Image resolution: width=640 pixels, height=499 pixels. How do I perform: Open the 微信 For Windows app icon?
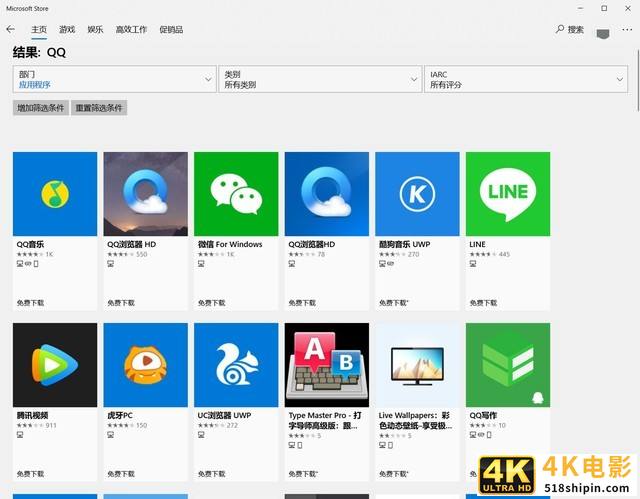coord(236,194)
